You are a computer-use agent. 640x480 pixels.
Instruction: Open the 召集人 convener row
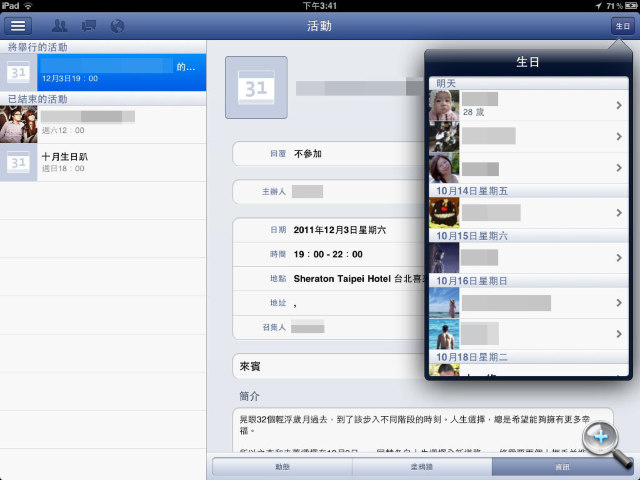329,327
